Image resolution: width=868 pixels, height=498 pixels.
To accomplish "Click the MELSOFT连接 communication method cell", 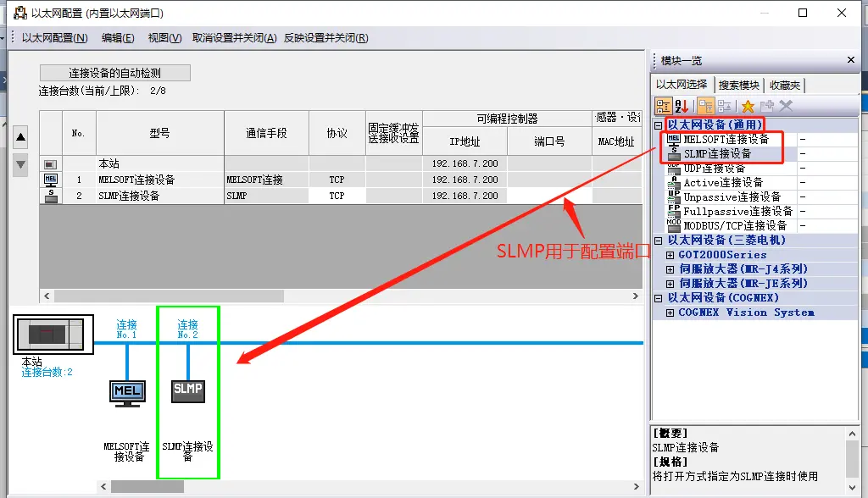I will tap(267, 180).
